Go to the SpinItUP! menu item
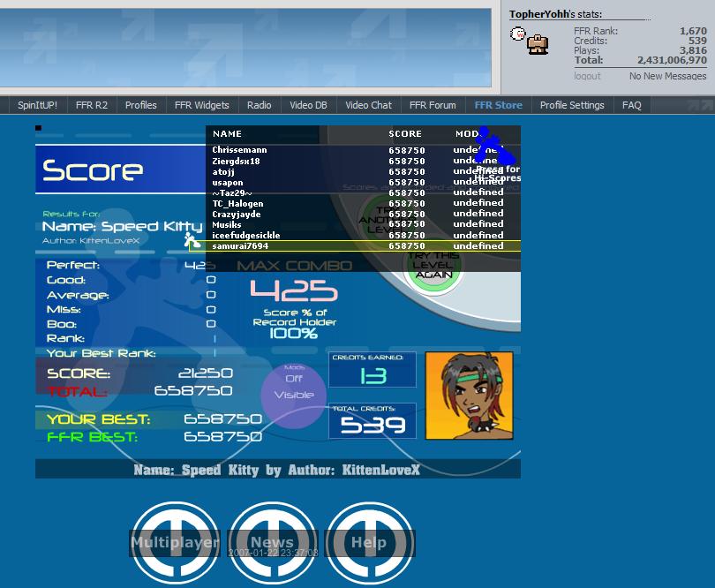The width and height of the screenshot is (715, 588). (x=37, y=105)
